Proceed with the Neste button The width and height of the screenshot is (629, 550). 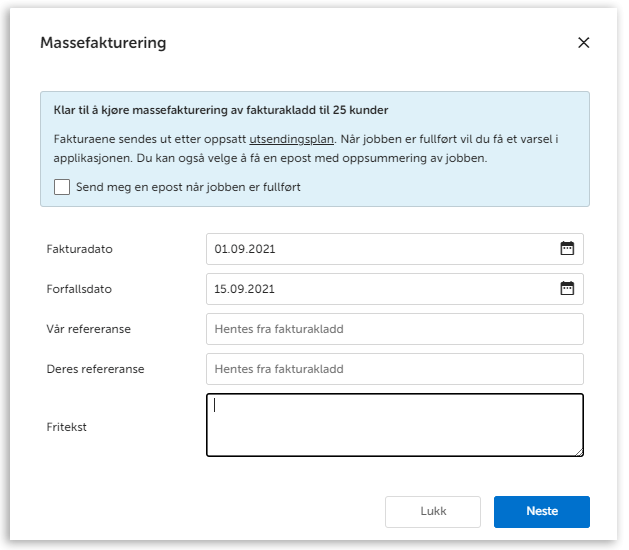tap(541, 511)
